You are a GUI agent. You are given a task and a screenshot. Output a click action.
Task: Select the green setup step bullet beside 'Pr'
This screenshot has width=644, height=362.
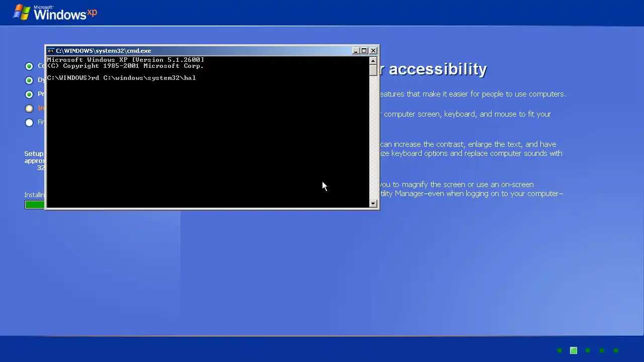click(x=29, y=94)
